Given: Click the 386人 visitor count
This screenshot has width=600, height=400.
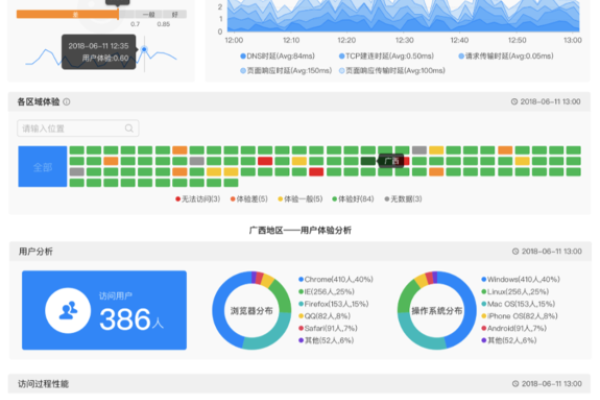Looking at the screenshot, I should 131,319.
